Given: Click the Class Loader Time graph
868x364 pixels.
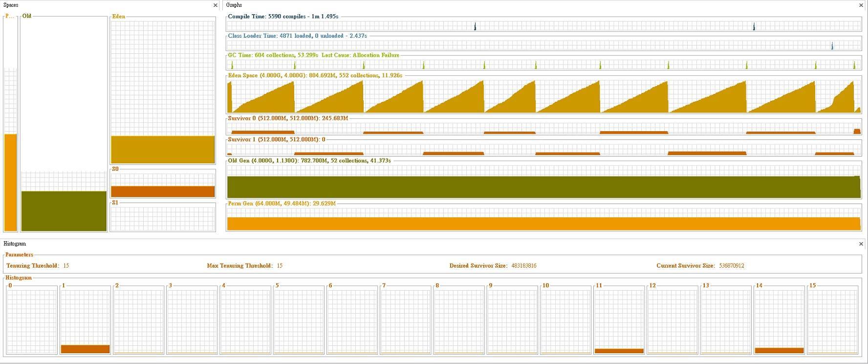Looking at the screenshot, I should 543,45.
